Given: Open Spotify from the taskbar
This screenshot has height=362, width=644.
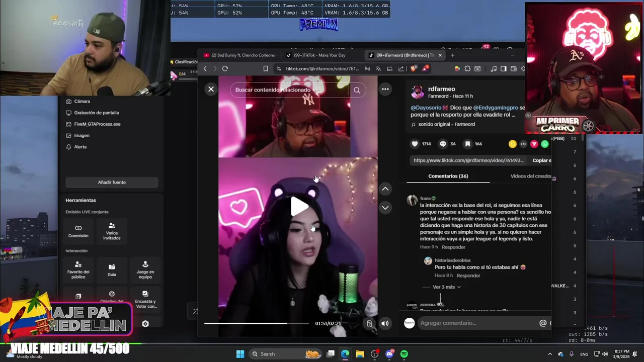Looking at the screenshot, I should pyautogui.click(x=404, y=354).
